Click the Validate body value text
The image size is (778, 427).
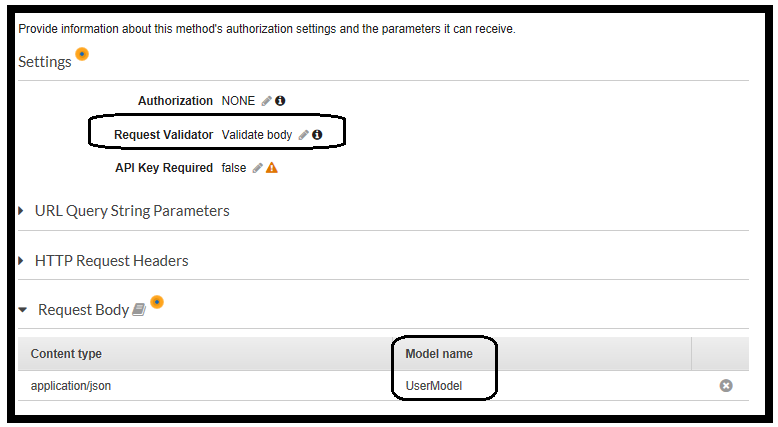(x=257, y=135)
